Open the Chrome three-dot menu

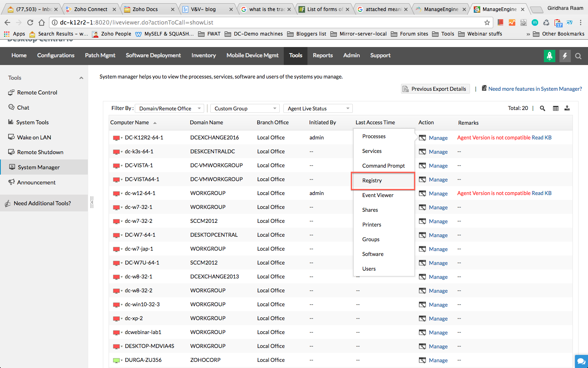point(581,22)
